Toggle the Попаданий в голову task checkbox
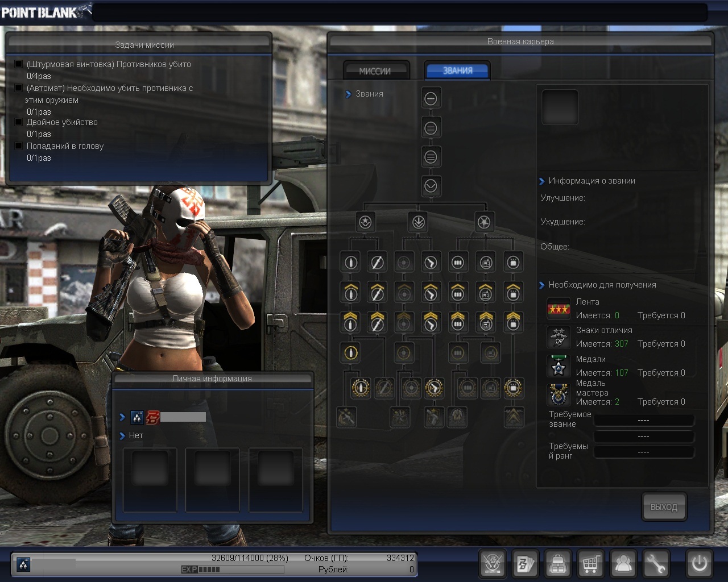 (19, 146)
